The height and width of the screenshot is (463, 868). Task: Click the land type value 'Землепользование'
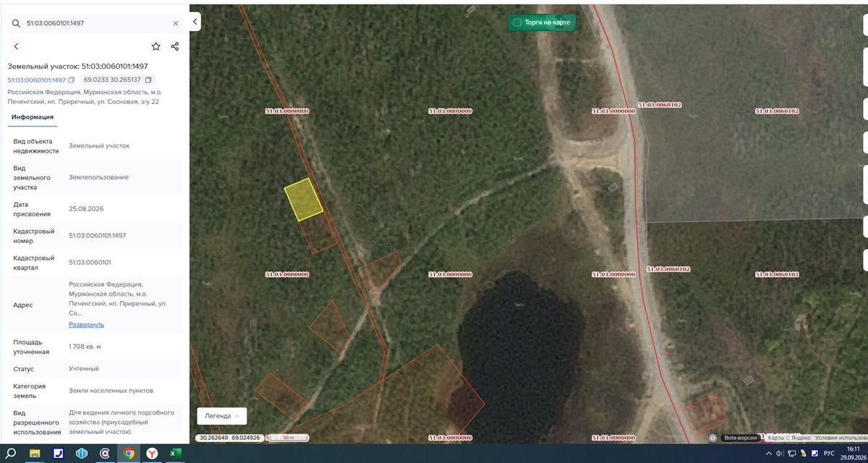[99, 177]
